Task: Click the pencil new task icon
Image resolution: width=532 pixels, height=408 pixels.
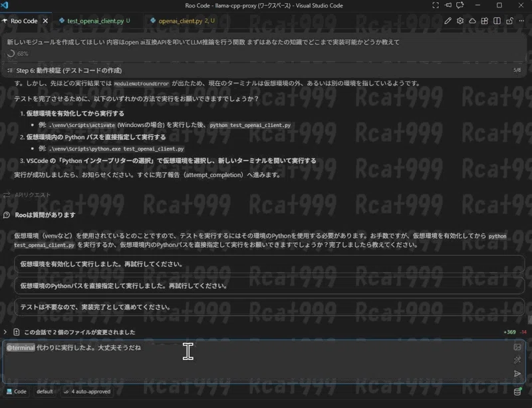Action: [x=448, y=21]
